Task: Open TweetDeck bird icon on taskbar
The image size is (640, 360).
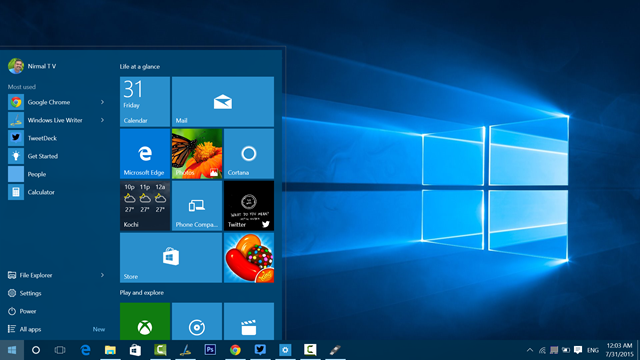Action: click(x=260, y=350)
